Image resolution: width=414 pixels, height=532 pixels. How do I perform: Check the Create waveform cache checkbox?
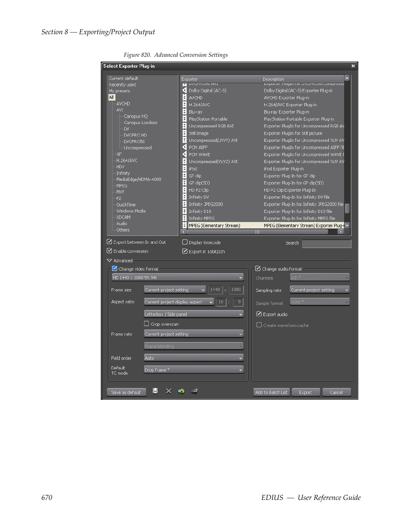(259, 325)
